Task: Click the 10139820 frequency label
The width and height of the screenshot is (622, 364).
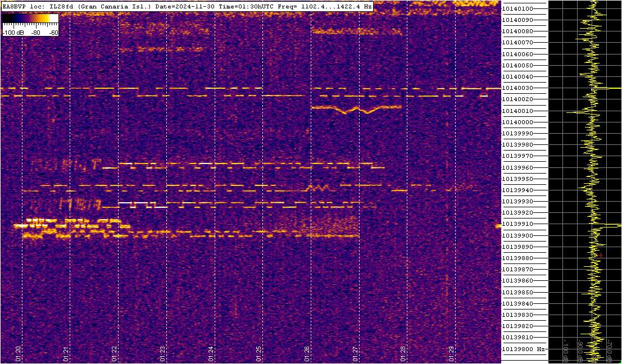Action: (x=517, y=326)
